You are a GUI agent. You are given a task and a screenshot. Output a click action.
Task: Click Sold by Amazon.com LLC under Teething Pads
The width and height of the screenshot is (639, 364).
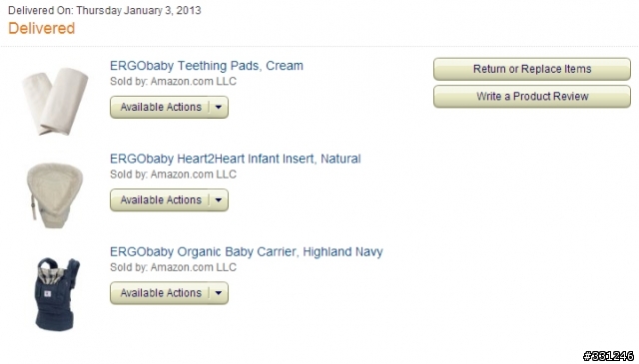coord(173,81)
